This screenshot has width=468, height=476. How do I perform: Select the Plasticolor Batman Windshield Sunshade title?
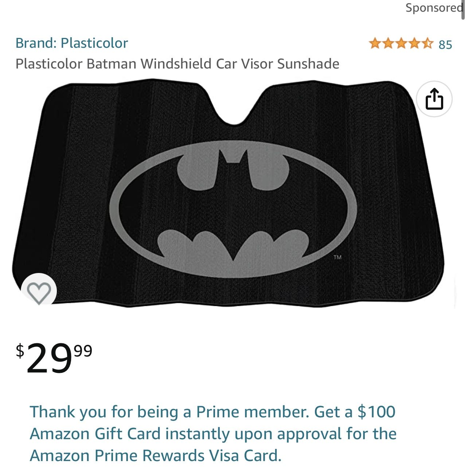pyautogui.click(x=178, y=64)
